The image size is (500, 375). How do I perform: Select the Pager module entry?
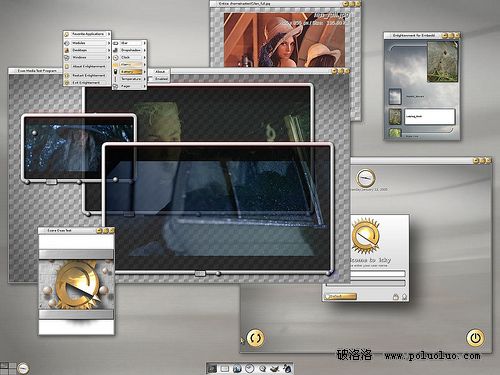129,86
